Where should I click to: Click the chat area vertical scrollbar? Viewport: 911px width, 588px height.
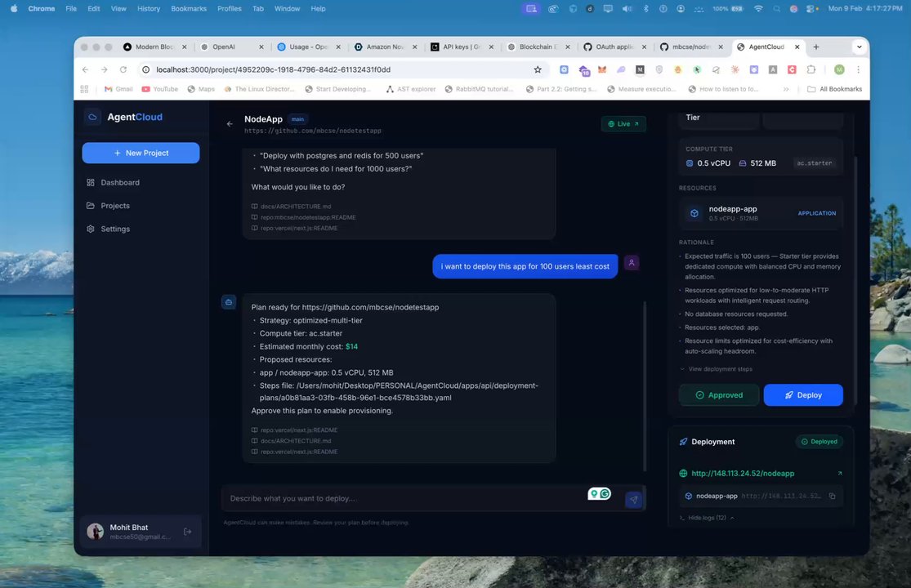point(645,386)
